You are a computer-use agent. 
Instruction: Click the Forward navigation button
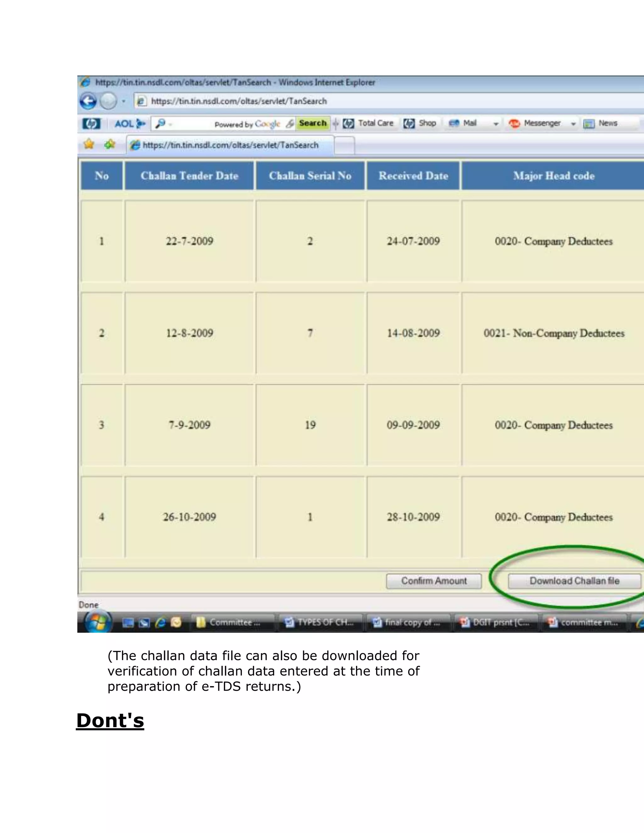[108, 102]
